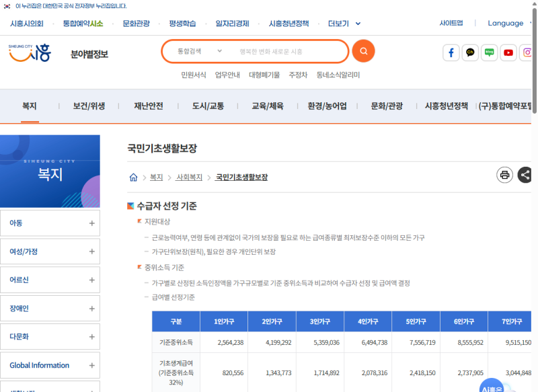Image resolution: width=538 pixels, height=392 pixels.
Task: Expand the 아동 sidebar menu
Action: tap(50, 223)
